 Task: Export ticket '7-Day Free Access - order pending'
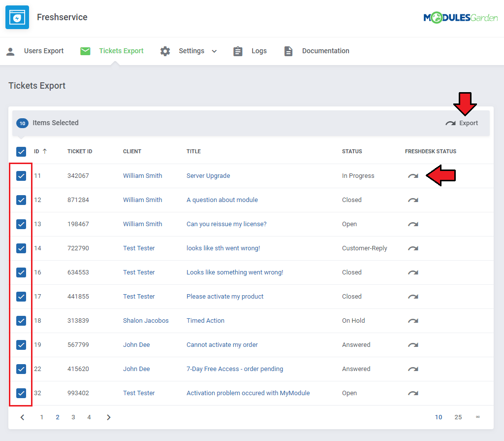tap(413, 369)
